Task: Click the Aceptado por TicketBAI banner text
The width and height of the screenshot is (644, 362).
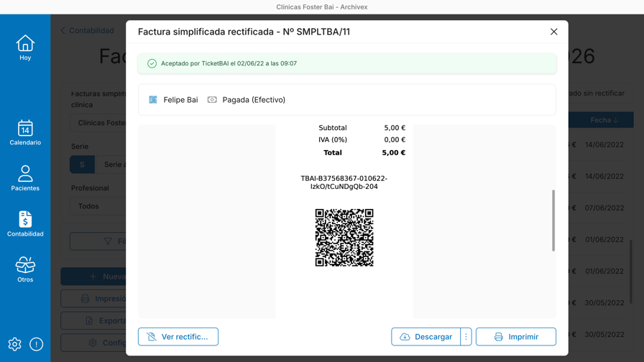Action: (x=229, y=63)
